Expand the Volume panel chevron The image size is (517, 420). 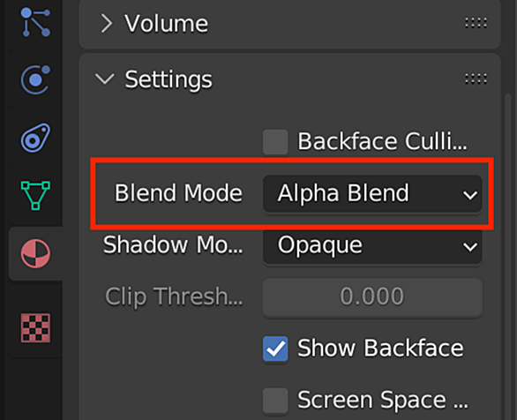pos(106,24)
